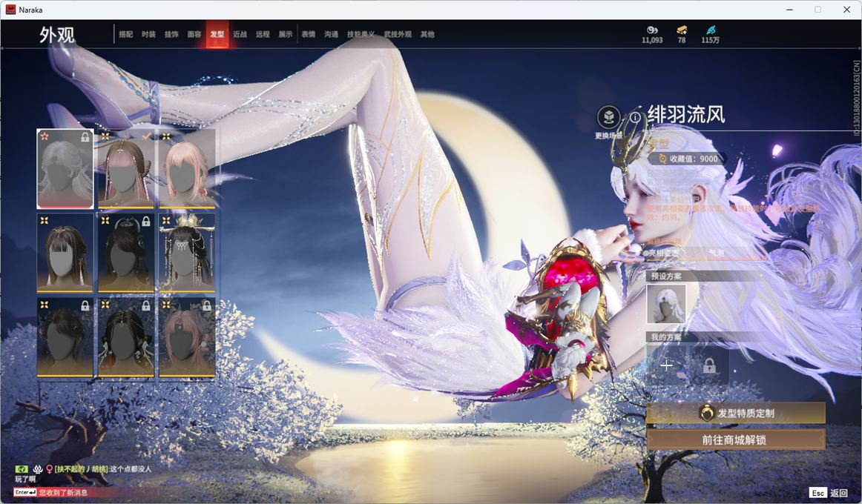This screenshot has height=504, width=862.
Task: Select the locked black hairstyle in second row
Action: click(x=126, y=253)
